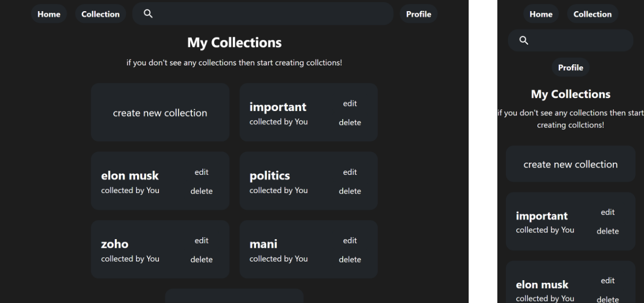Delete the important collection in the narrow mobile layout
644x303 pixels.
click(x=607, y=231)
